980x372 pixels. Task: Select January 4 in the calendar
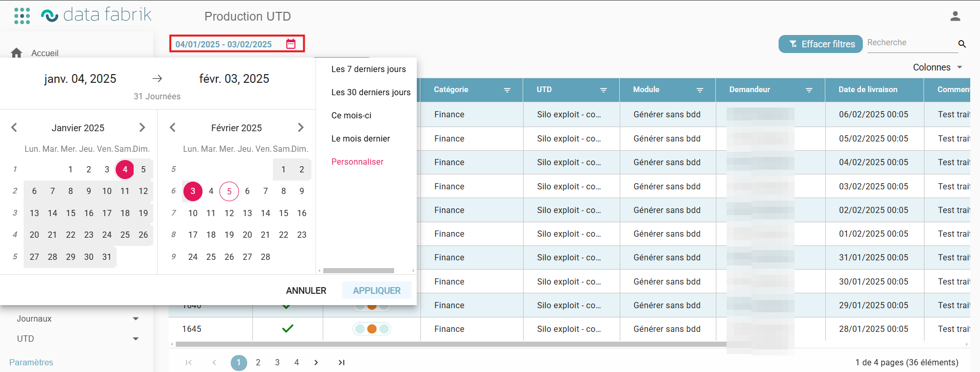125,169
